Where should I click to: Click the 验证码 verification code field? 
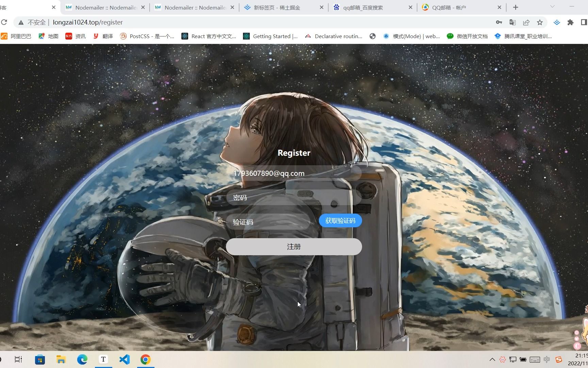point(268,222)
